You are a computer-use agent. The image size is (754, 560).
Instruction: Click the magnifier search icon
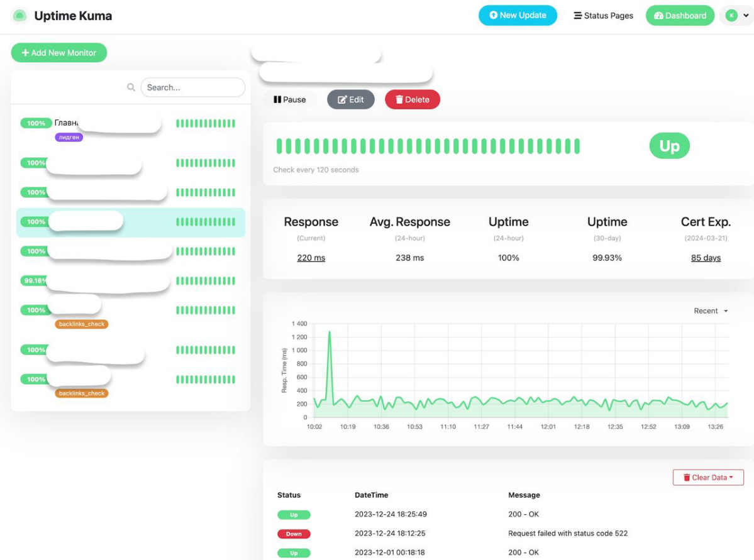pos(131,87)
